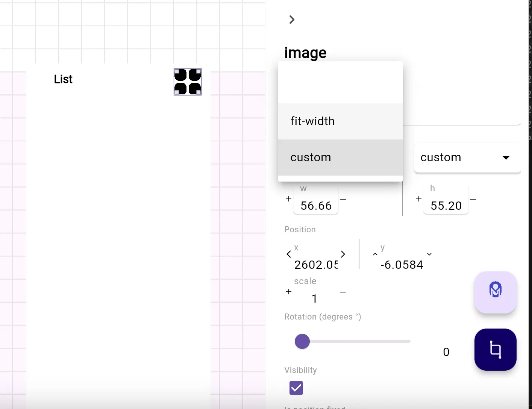Click the width value field 56.66
Screen dimensions: 532x409
coord(316,206)
